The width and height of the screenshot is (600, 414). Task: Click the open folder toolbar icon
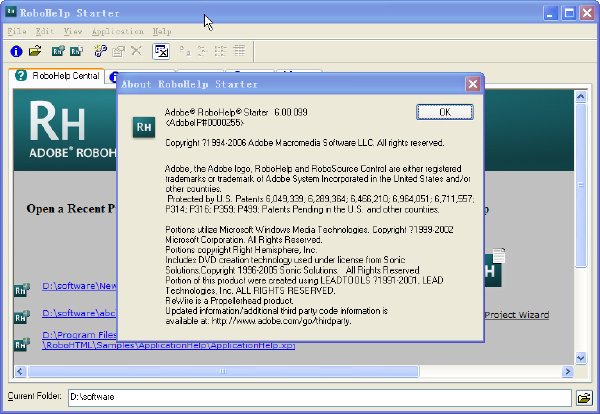coord(35,51)
